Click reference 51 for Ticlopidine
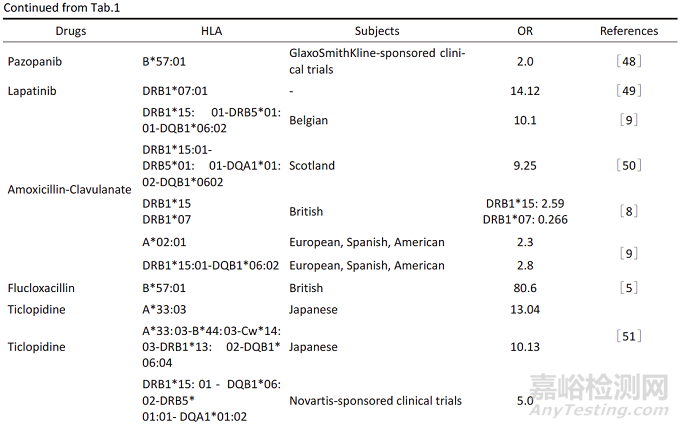The height and width of the screenshot is (428, 680). (629, 335)
